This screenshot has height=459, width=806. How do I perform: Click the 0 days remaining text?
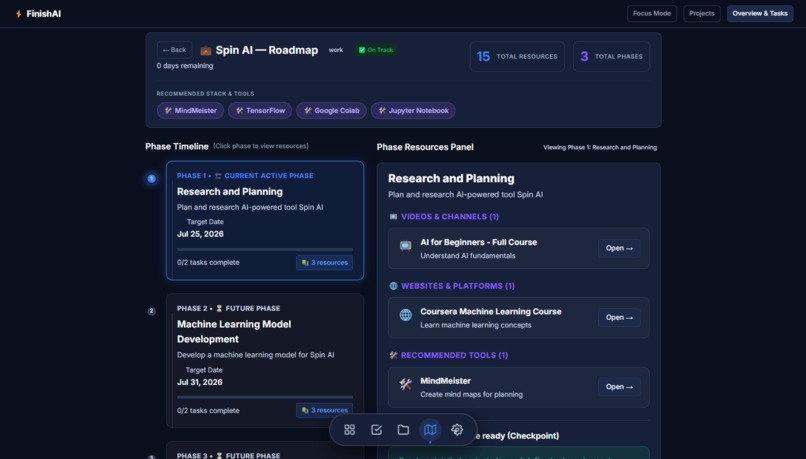[185, 66]
